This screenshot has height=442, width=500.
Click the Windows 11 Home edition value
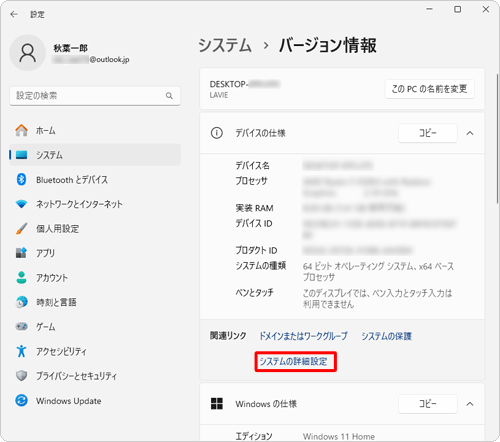point(339,436)
